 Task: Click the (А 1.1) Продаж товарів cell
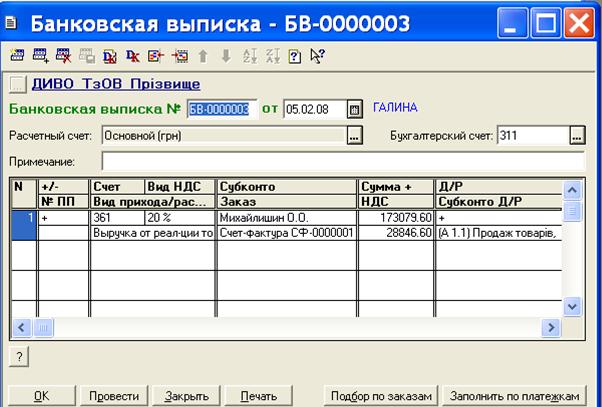pos(499,233)
